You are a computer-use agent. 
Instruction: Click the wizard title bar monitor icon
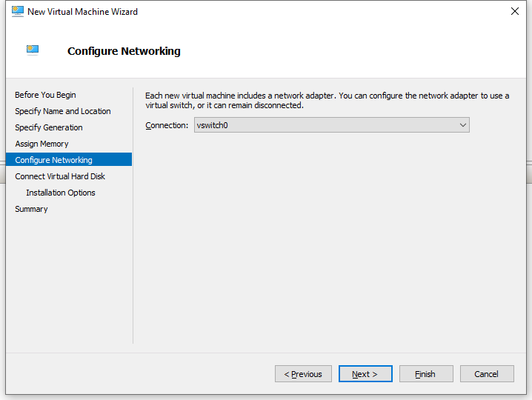click(x=18, y=12)
